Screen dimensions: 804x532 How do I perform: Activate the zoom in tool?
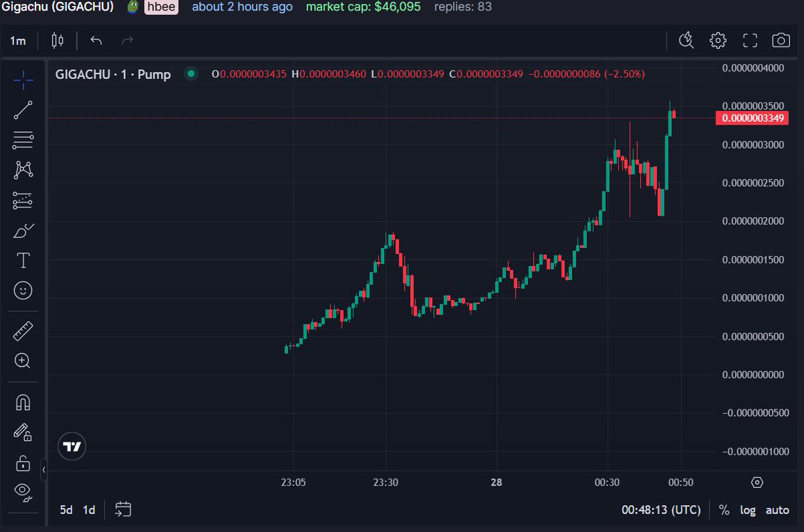(x=23, y=360)
